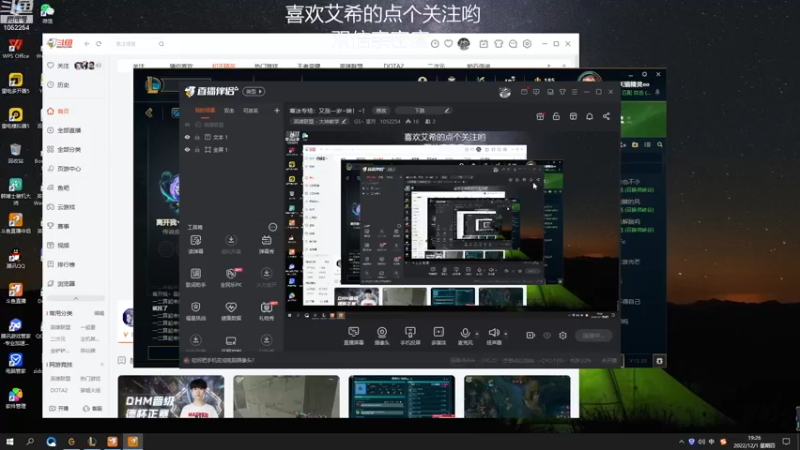Click the search magnifier in Douyu search box
The height and width of the screenshot is (450, 800).
click(161, 44)
